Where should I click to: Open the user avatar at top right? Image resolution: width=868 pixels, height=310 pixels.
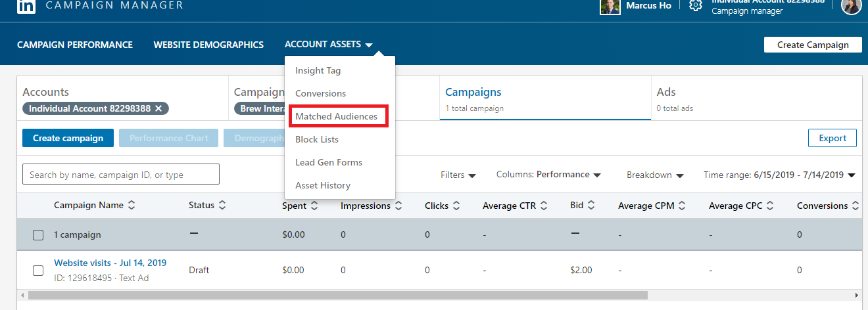coord(851,5)
